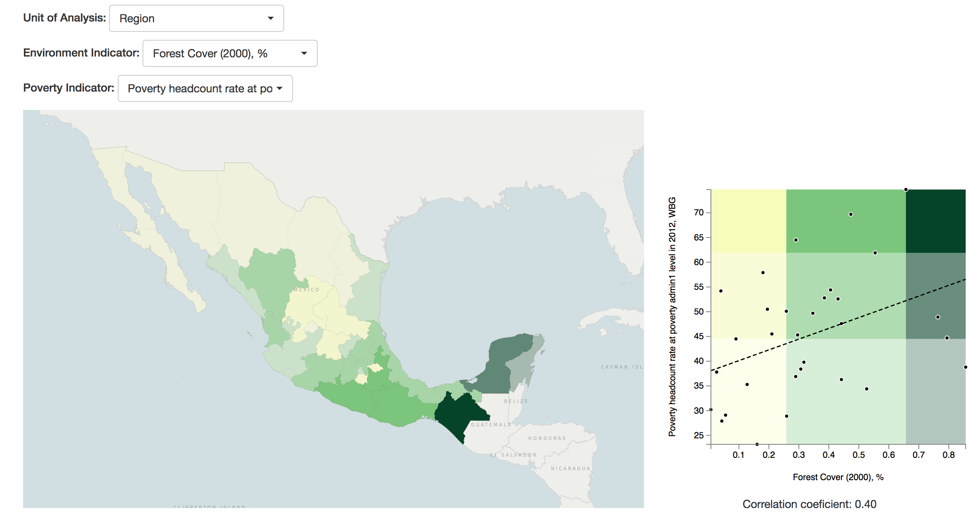Click the darkest green top-right scatterplot cell
980x512 pixels.
tap(935, 221)
